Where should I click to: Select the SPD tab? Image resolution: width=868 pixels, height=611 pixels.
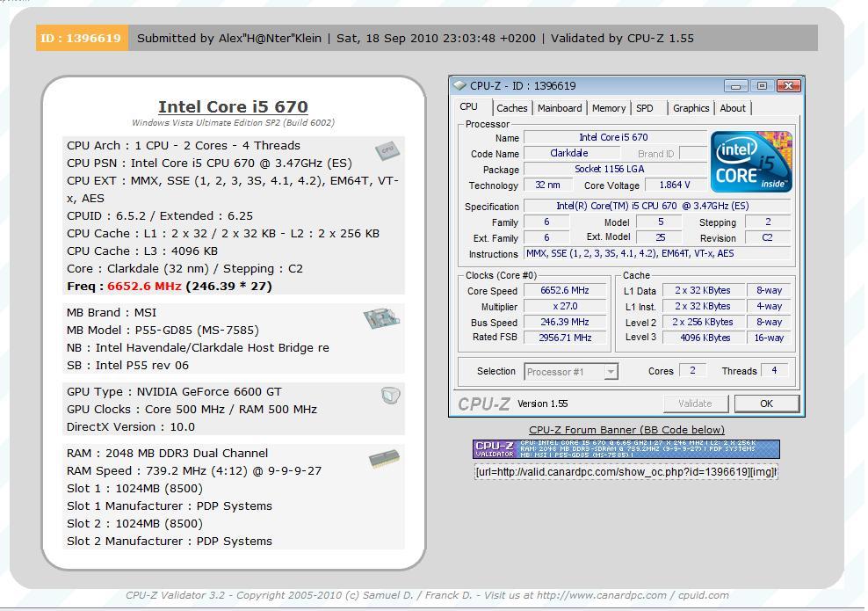point(644,108)
